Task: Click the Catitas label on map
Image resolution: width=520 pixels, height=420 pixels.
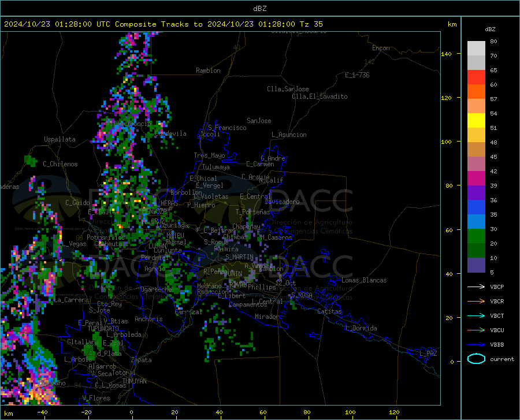Action: point(329,311)
